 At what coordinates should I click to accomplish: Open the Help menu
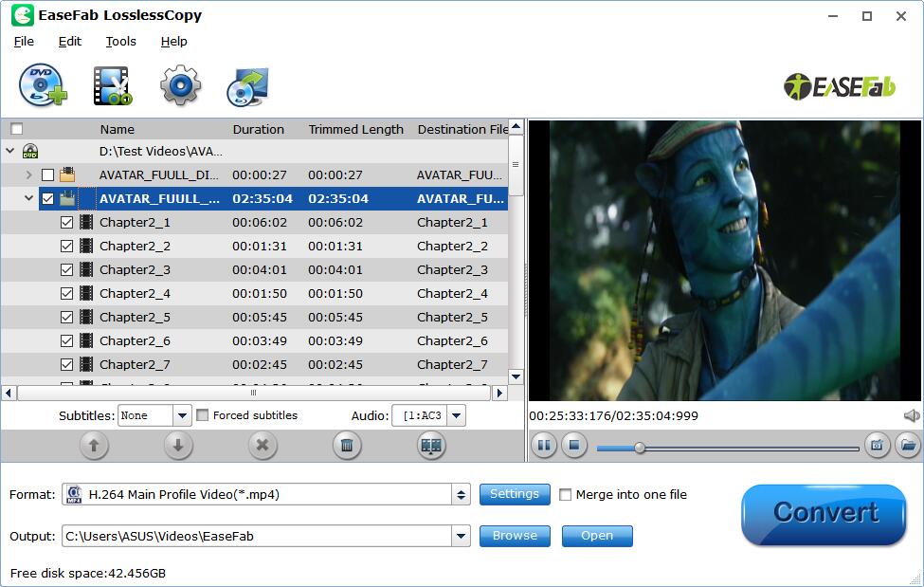tap(173, 42)
